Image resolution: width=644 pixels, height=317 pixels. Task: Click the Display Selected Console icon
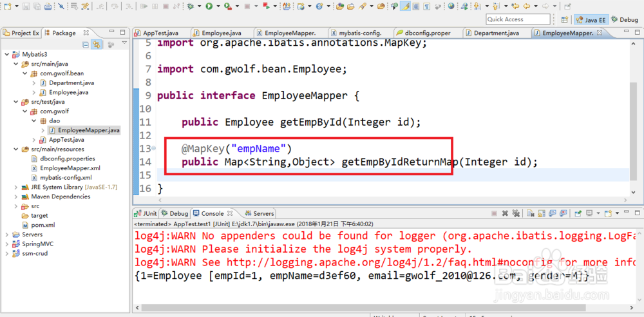coord(589,213)
